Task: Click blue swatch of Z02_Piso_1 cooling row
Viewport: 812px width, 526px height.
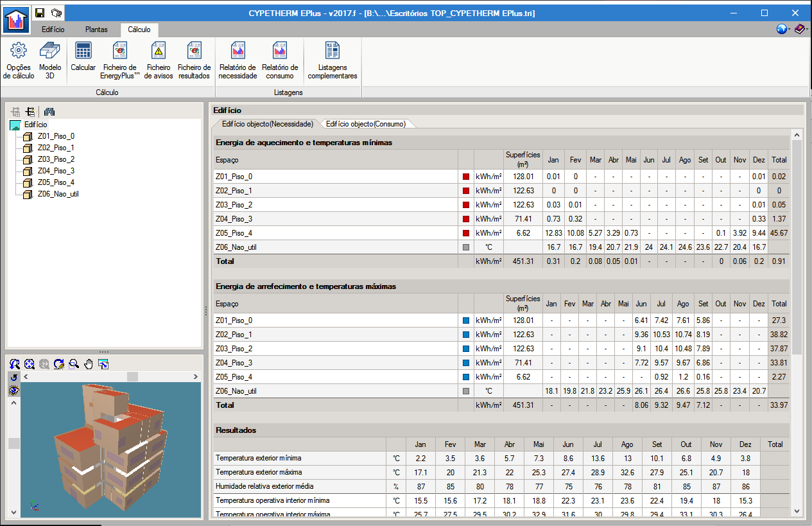Action: [466, 335]
